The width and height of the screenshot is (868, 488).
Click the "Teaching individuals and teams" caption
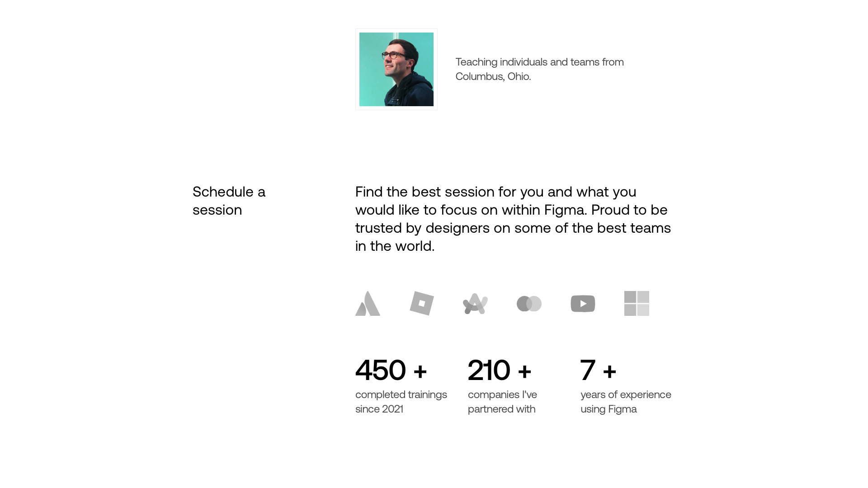[539, 62]
